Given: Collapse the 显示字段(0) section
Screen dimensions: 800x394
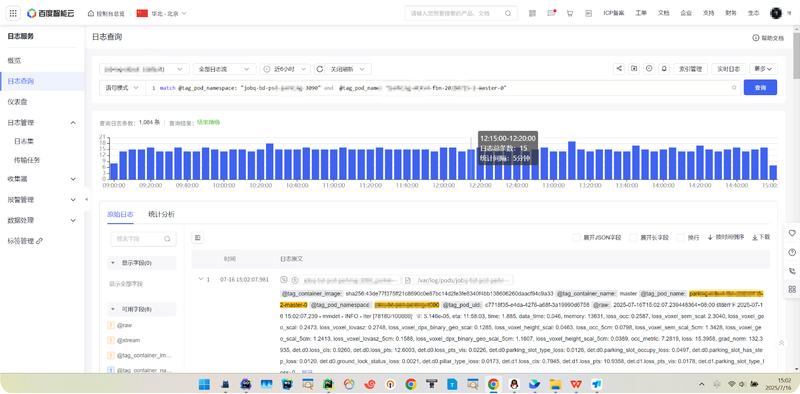Looking at the screenshot, I should click(113, 263).
